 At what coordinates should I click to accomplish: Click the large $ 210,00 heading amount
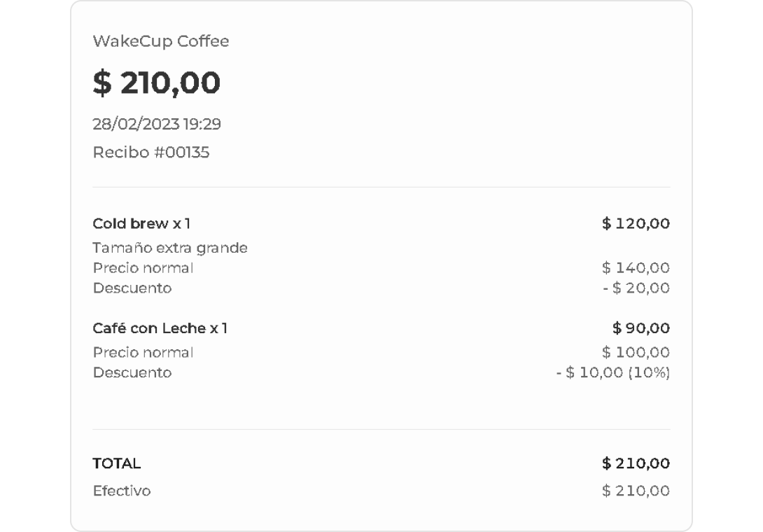[156, 83]
